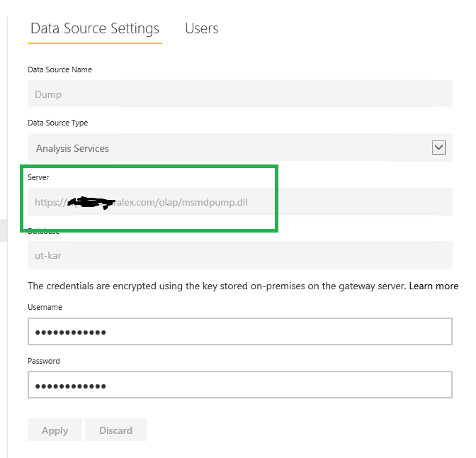Click the Data Source Name label
The height and width of the screenshot is (458, 476).
59,69
